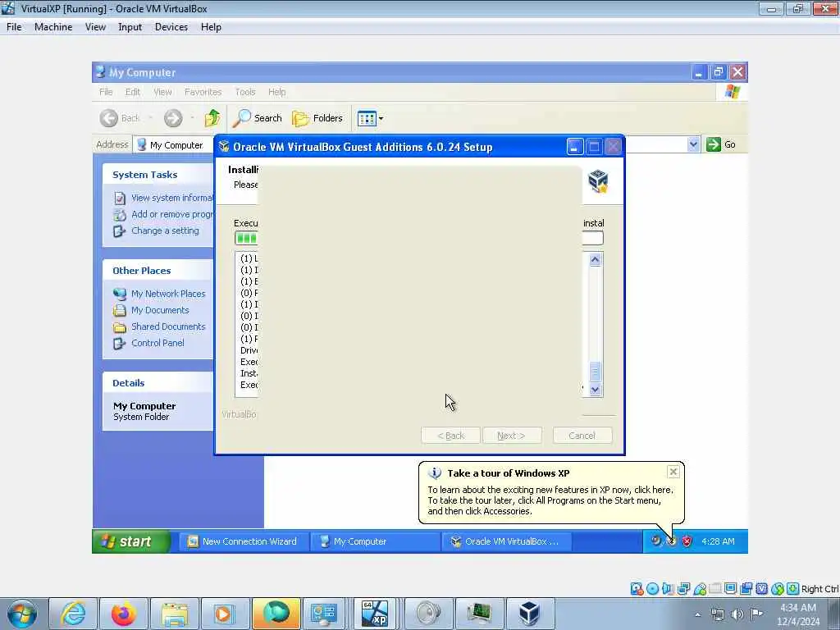Click the Up folder icon in My Computer
Viewport: 840px width, 630px height.
[x=212, y=118]
